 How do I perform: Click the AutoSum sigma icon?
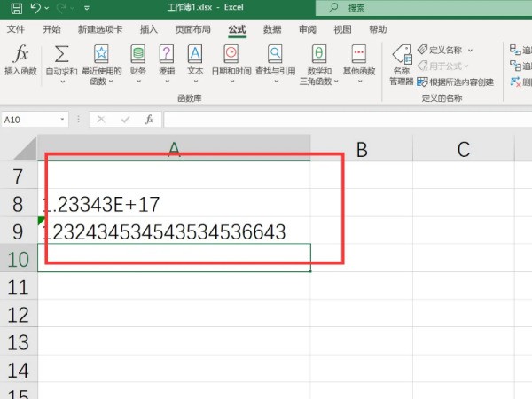click(x=62, y=55)
